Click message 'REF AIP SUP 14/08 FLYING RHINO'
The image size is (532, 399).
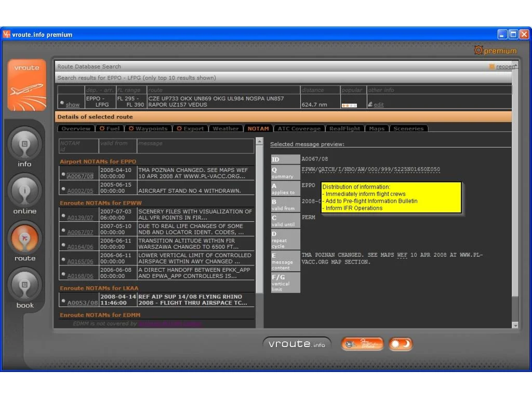(190, 297)
